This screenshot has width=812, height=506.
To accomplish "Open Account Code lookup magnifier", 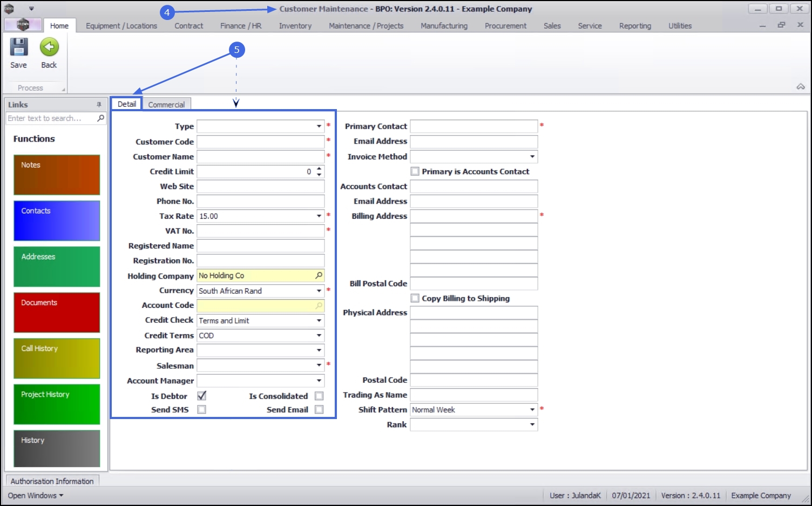I will tap(319, 306).
